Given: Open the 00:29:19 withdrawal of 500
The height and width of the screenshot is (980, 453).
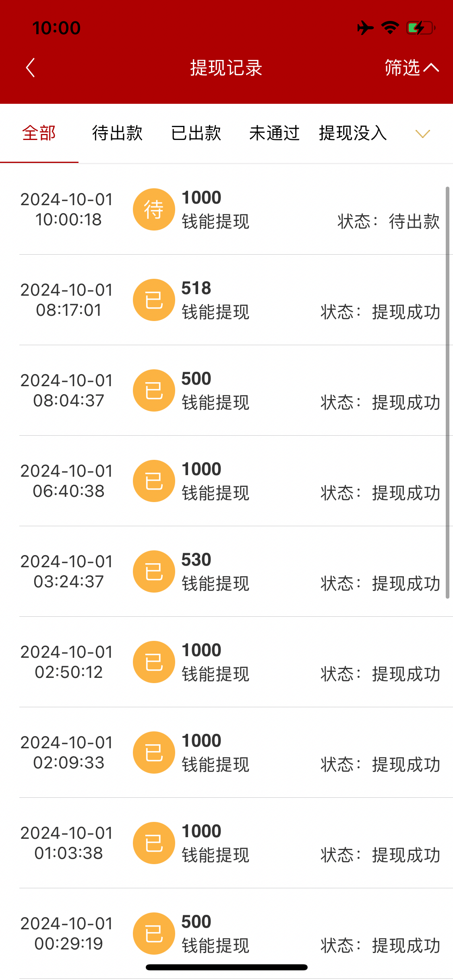Looking at the screenshot, I should point(282,934).
